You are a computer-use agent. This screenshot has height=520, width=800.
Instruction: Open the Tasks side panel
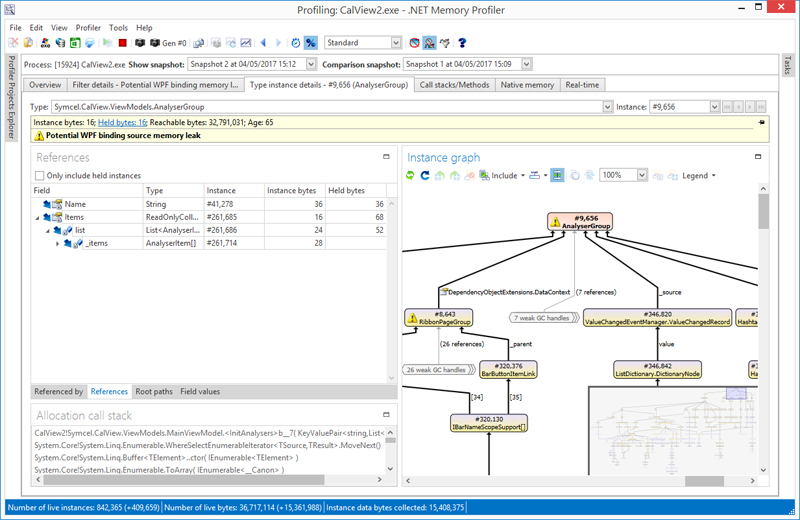pos(787,65)
